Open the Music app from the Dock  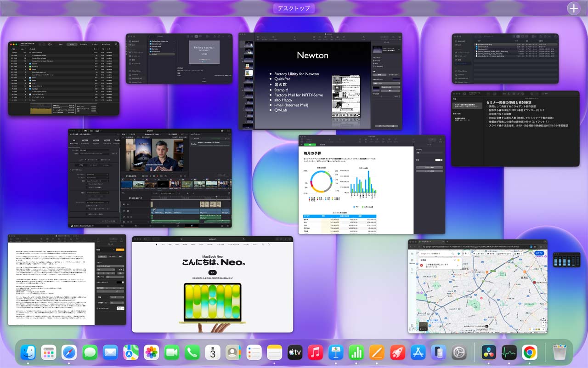pos(315,353)
